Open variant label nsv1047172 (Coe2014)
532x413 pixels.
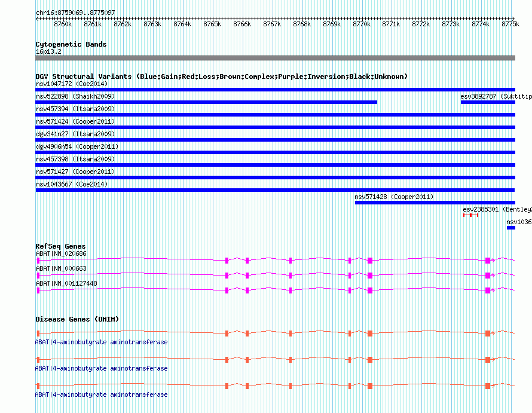pos(72,84)
